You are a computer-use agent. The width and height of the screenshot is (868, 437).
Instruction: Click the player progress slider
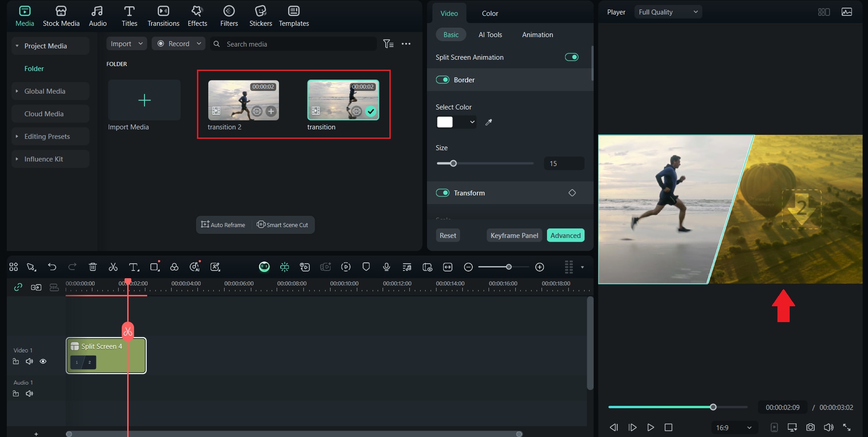677,407
